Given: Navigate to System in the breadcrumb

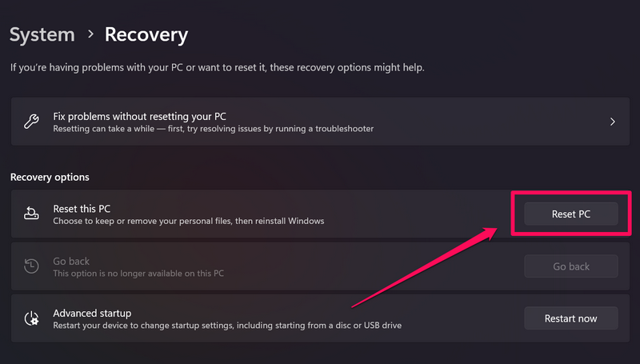Looking at the screenshot, I should click(x=42, y=34).
